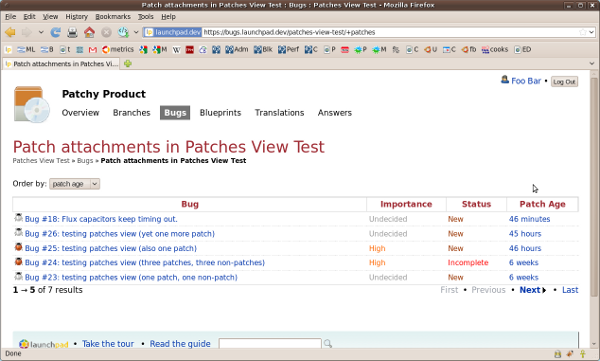Switch to the Translations tab
Viewport: 600px width, 361px height.
pos(279,113)
